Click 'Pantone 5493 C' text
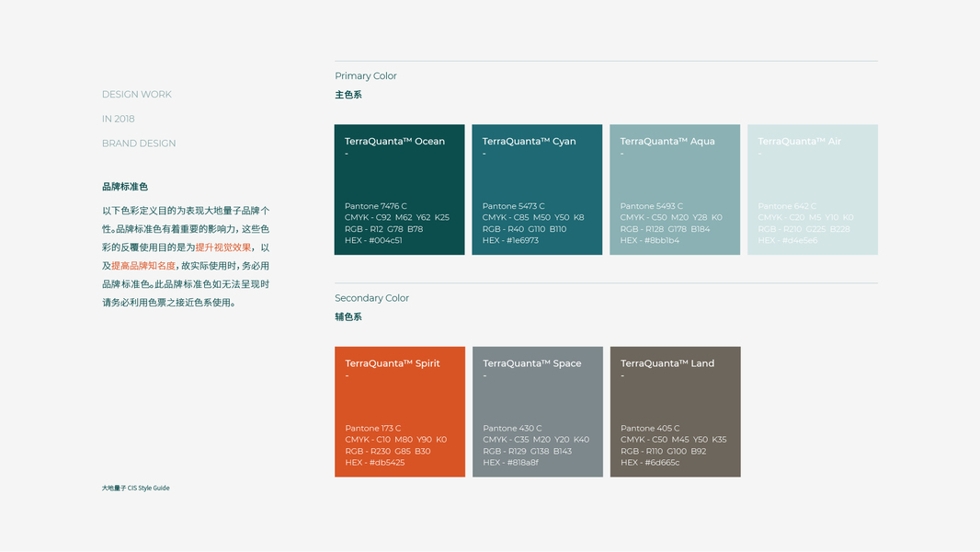The image size is (980, 552). click(x=651, y=206)
